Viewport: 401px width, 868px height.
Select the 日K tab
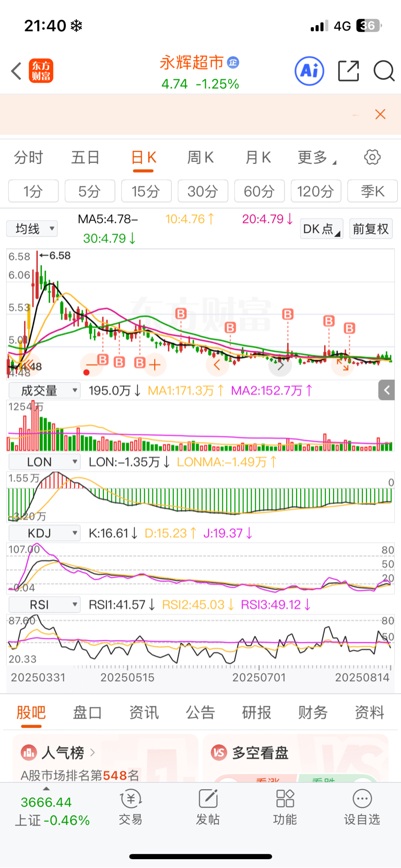[144, 157]
